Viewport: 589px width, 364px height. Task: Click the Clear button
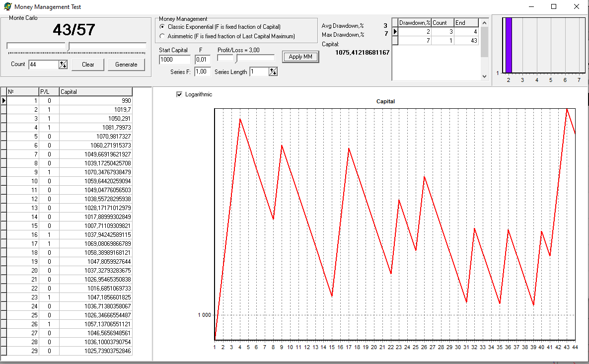[88, 65]
